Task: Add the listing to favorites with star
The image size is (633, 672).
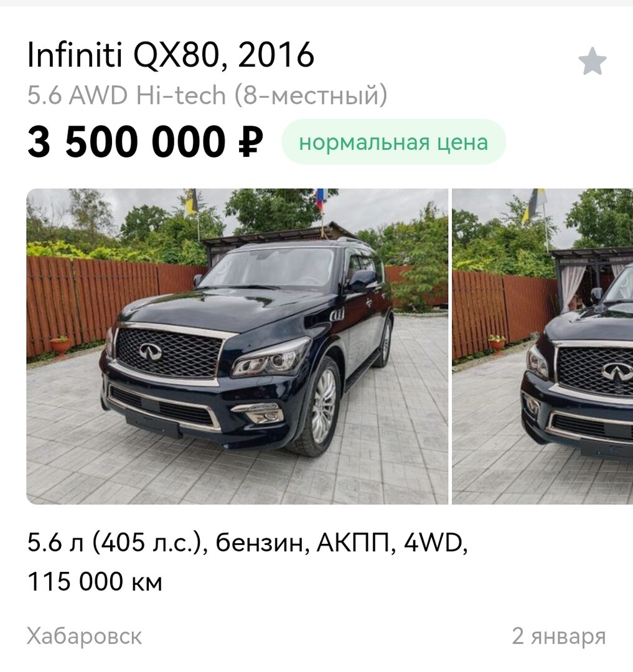Action: pyautogui.click(x=593, y=61)
